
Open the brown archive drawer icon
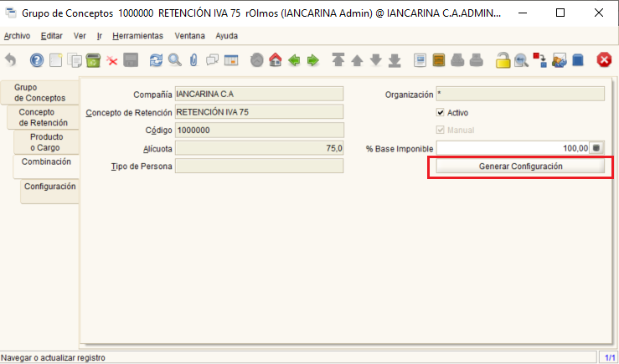[439, 60]
